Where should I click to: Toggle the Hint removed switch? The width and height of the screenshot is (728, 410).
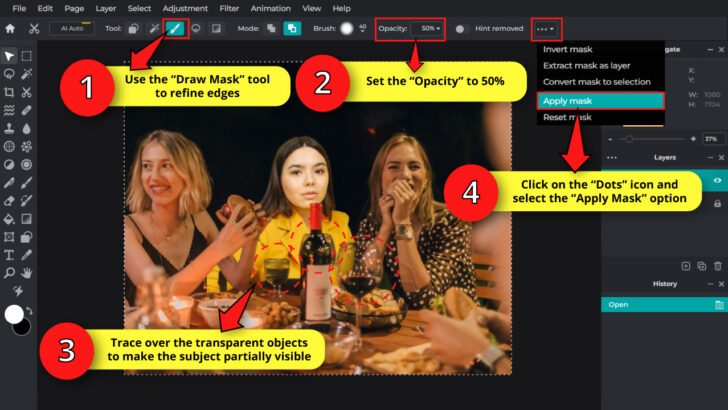462,29
